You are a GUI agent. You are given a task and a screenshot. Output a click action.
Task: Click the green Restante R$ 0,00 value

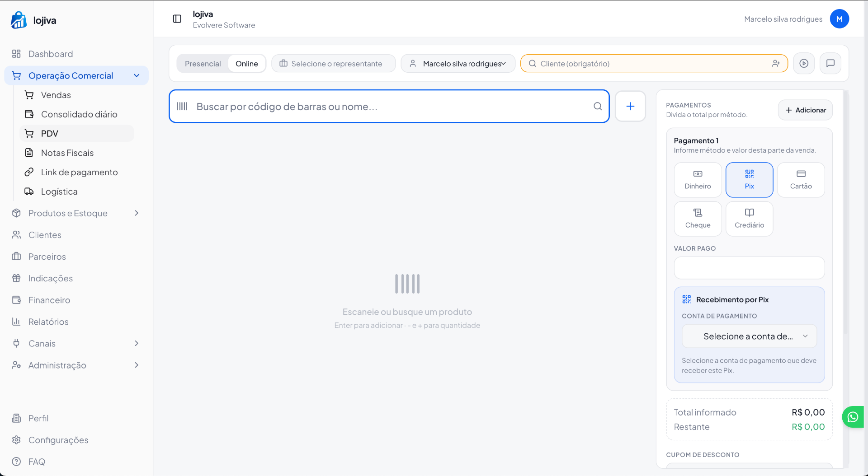tap(808, 427)
